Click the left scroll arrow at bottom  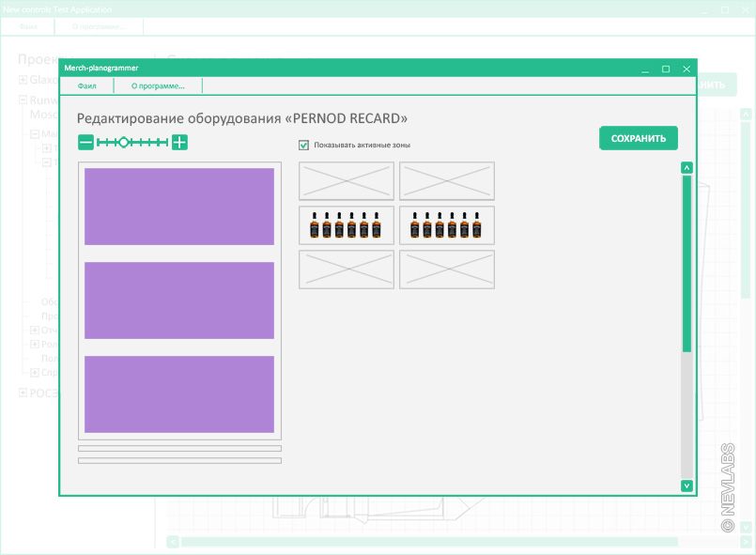[172, 542]
